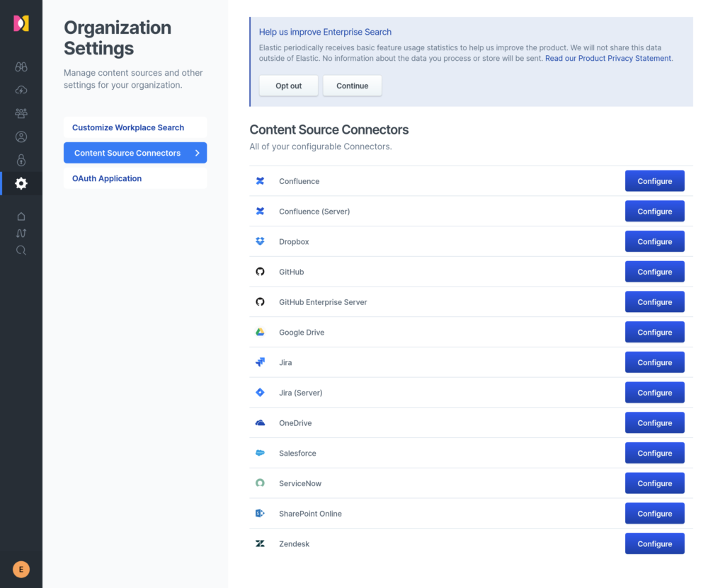
Task: Open the binoculars overview icon in sidebar
Action: point(21,67)
